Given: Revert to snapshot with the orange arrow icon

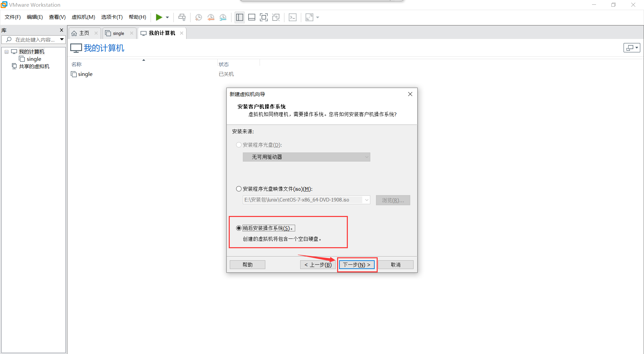Looking at the screenshot, I should 211,17.
